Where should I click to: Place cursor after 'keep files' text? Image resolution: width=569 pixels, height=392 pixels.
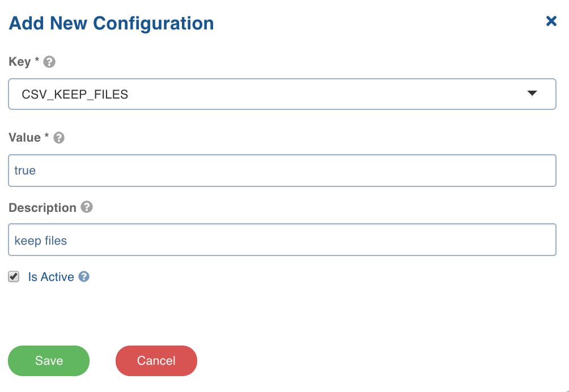pyautogui.click(x=67, y=240)
